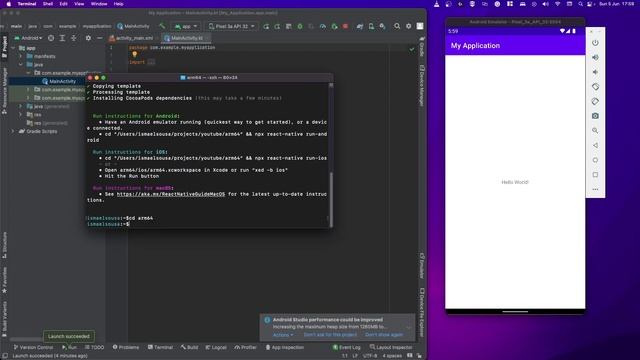Click macOS Wi-Fi icon in menu bar
The width and height of the screenshot is (640, 360).
click(557, 4)
